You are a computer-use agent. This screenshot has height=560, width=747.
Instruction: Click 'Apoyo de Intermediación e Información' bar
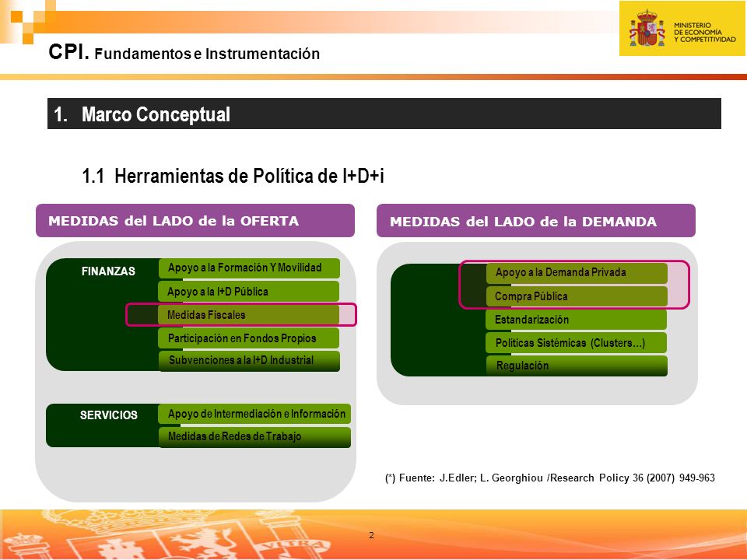(x=254, y=414)
